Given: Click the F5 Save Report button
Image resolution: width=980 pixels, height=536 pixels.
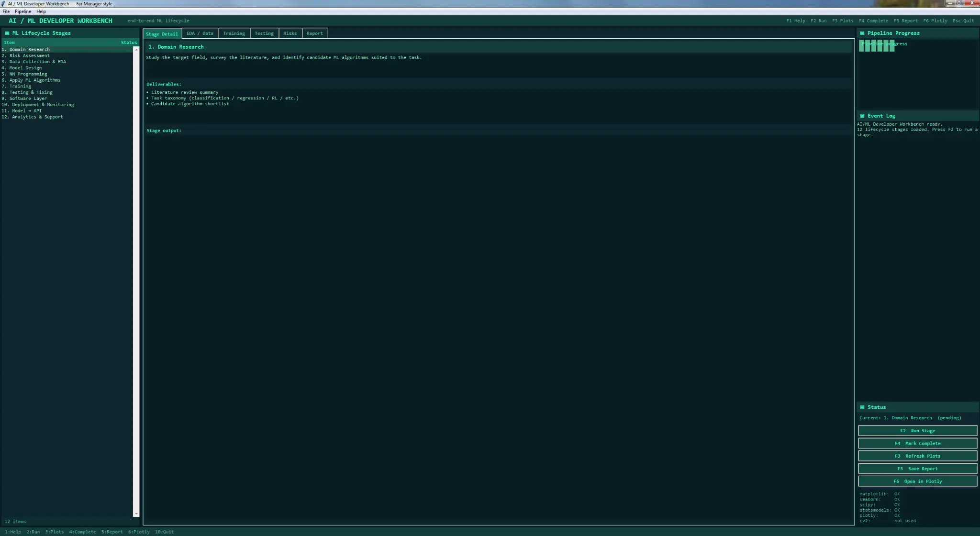Looking at the screenshot, I should click(x=917, y=469).
